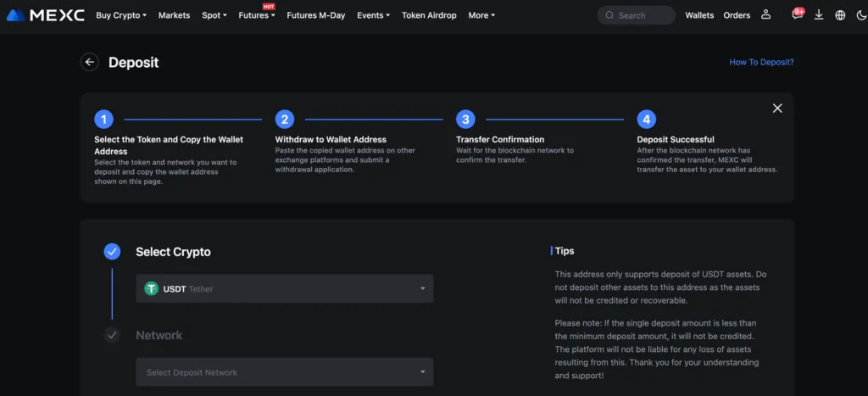
Task: Expand the Buy Crypto menu
Action: click(x=121, y=15)
